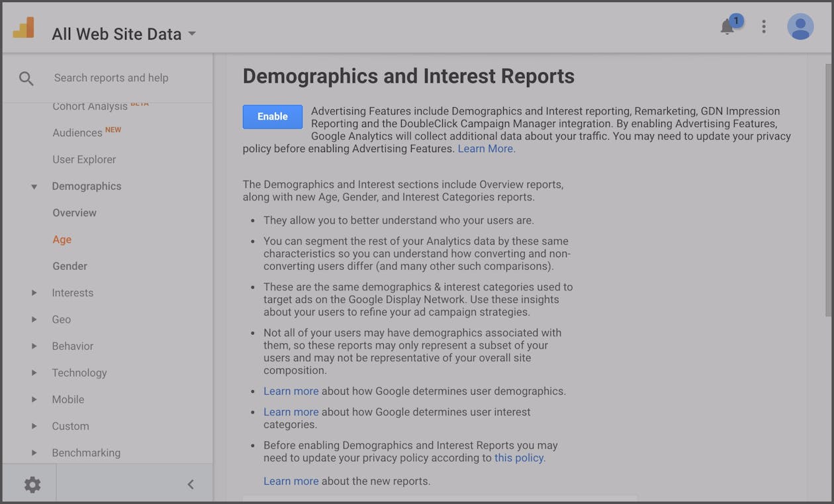This screenshot has height=504, width=834.
Task: Click the Interests label in sidebar
Action: 73,292
